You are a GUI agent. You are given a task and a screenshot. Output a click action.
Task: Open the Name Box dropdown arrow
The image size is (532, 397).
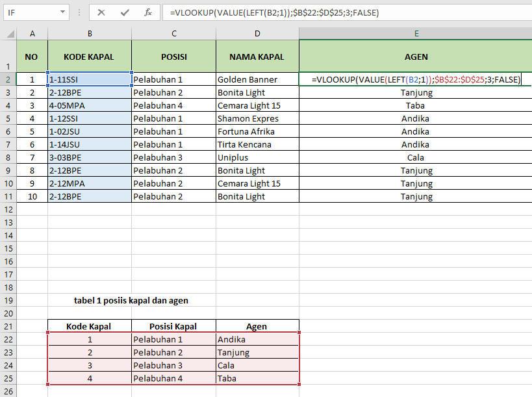[x=62, y=12]
